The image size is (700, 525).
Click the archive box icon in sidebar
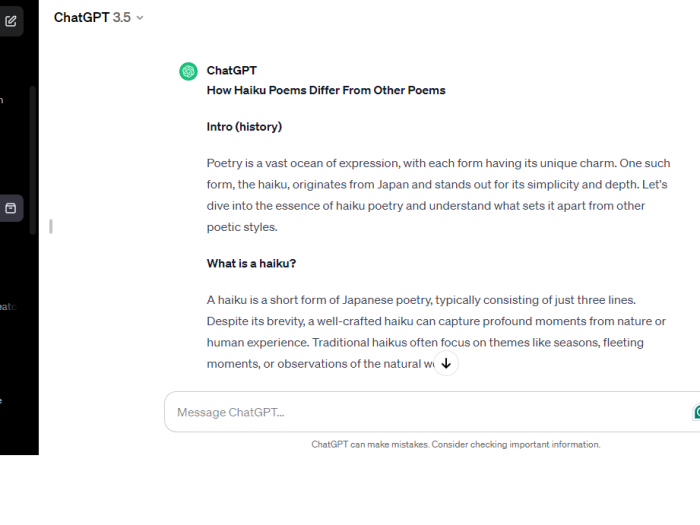[x=11, y=208]
